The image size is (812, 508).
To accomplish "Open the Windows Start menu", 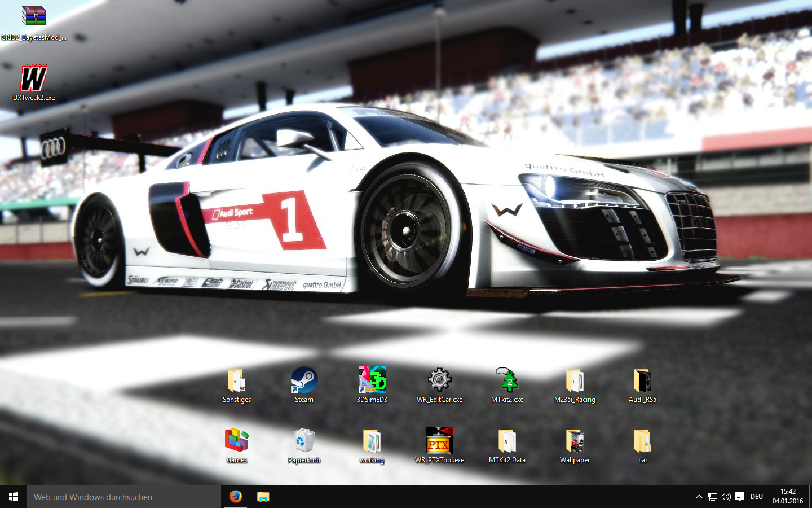I will (x=14, y=497).
